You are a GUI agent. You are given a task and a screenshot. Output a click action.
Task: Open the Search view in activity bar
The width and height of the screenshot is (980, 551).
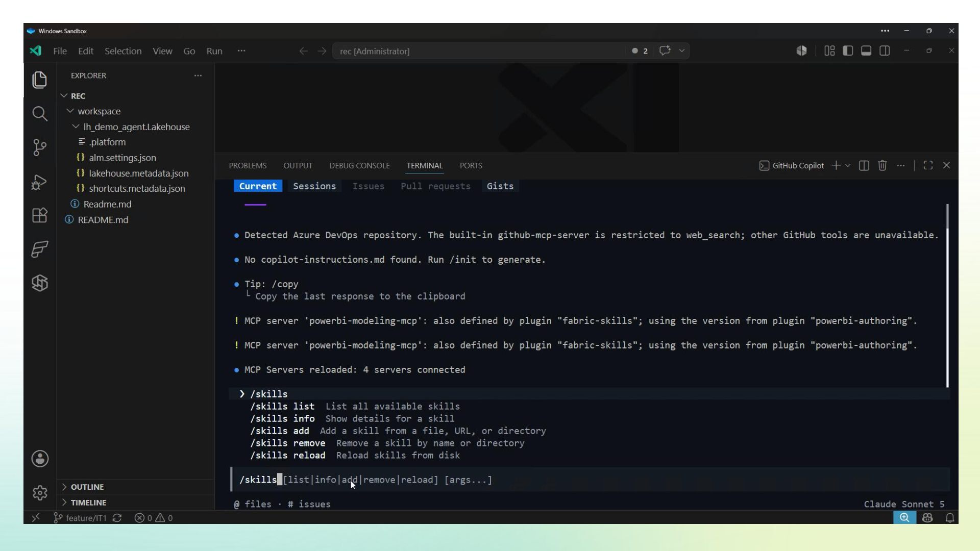point(40,113)
